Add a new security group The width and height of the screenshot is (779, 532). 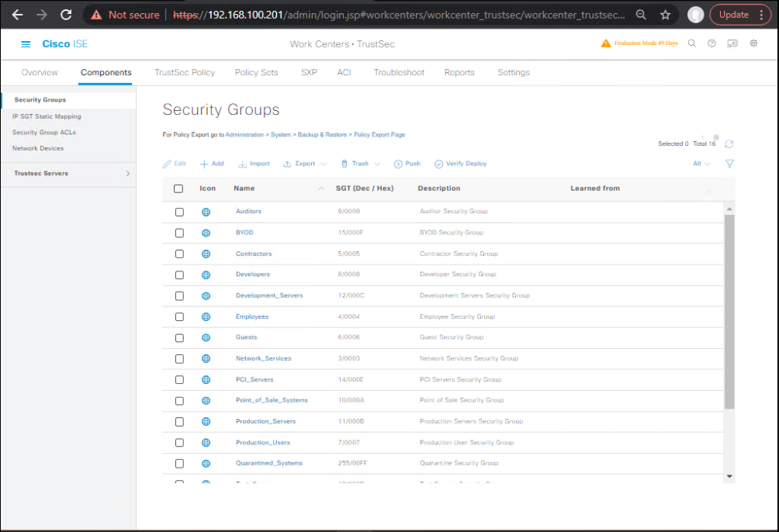tap(212, 164)
